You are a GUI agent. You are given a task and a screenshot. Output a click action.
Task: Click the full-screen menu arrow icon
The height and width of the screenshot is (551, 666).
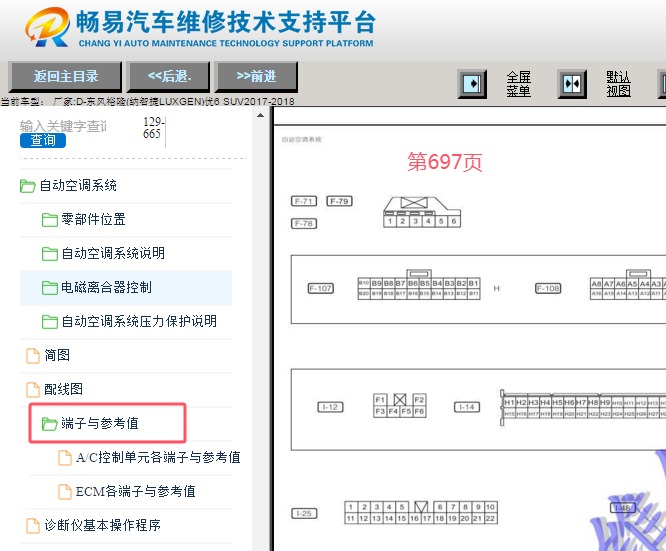click(472, 84)
